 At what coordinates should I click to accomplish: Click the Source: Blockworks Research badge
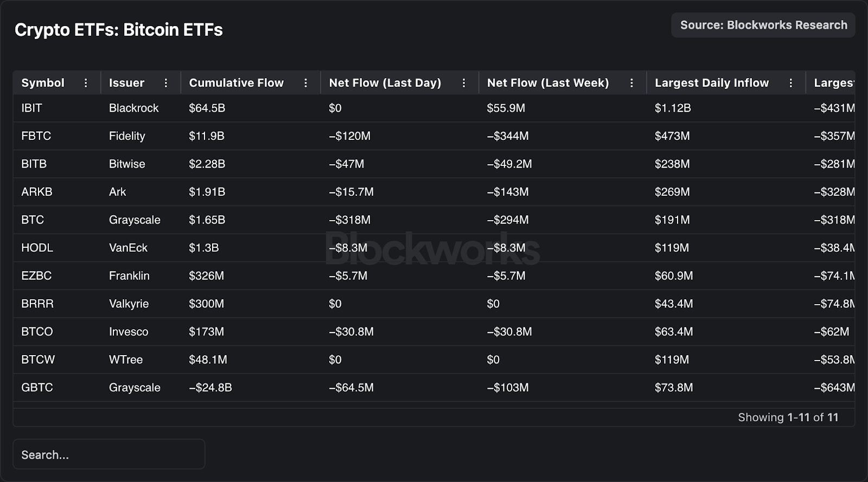coord(763,25)
